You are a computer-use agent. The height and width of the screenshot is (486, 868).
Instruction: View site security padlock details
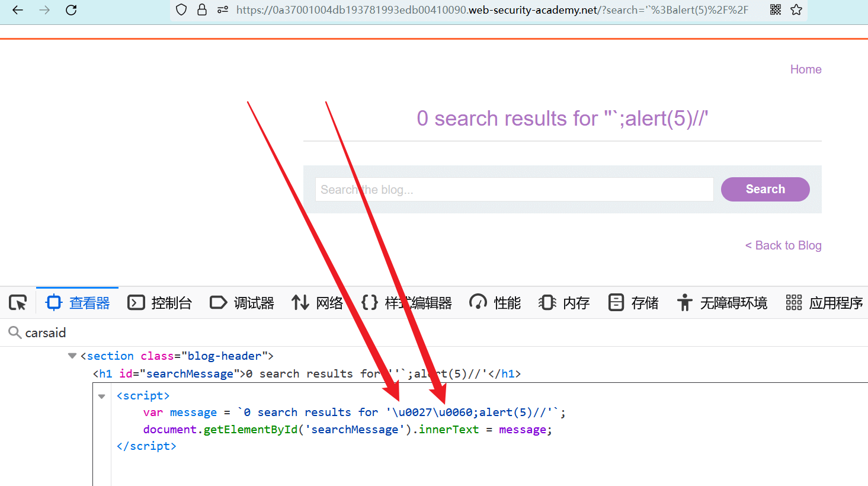(x=202, y=10)
